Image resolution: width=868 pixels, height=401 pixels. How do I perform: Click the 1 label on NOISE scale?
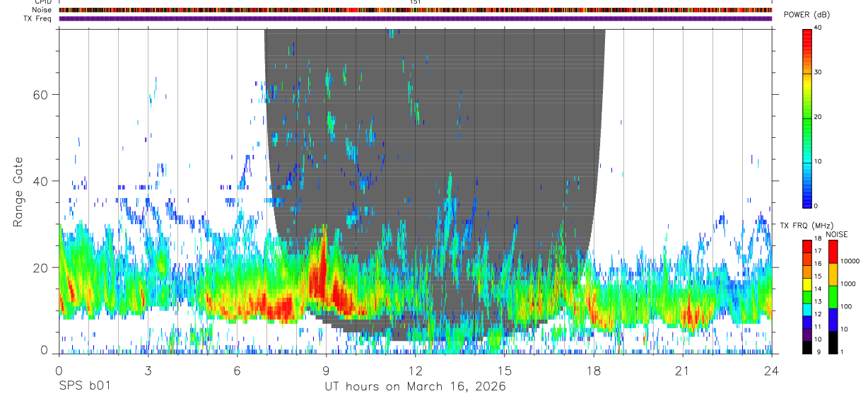843,352
